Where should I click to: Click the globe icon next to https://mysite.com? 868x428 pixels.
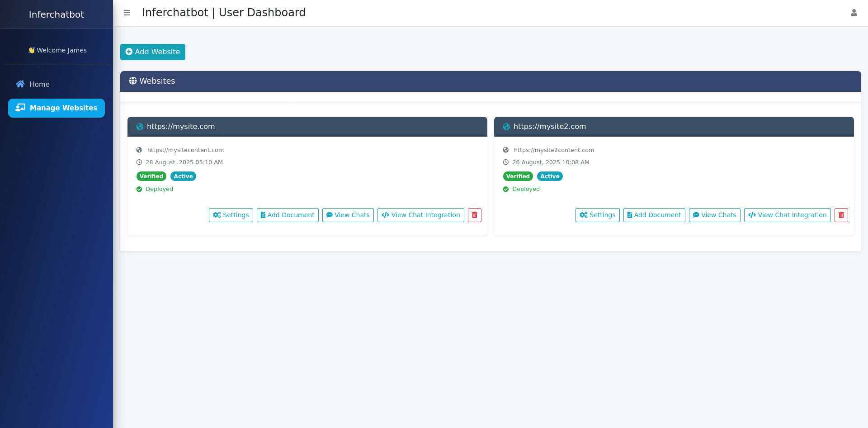pos(139,127)
